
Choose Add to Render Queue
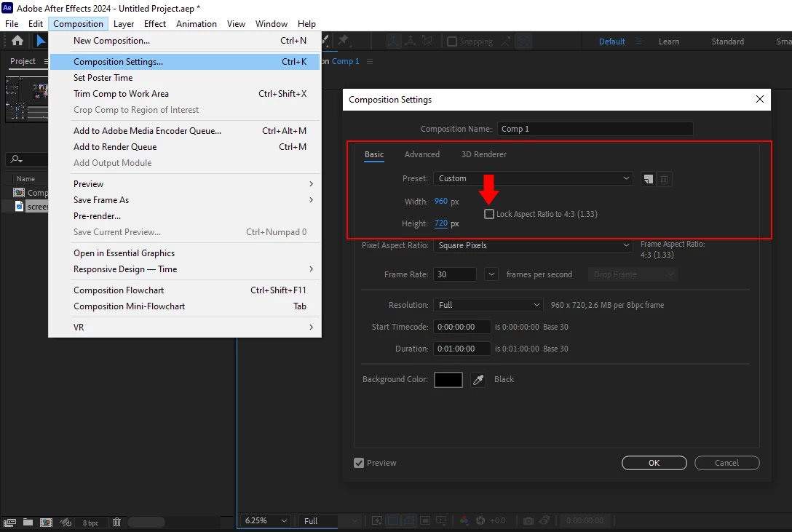pos(185,147)
